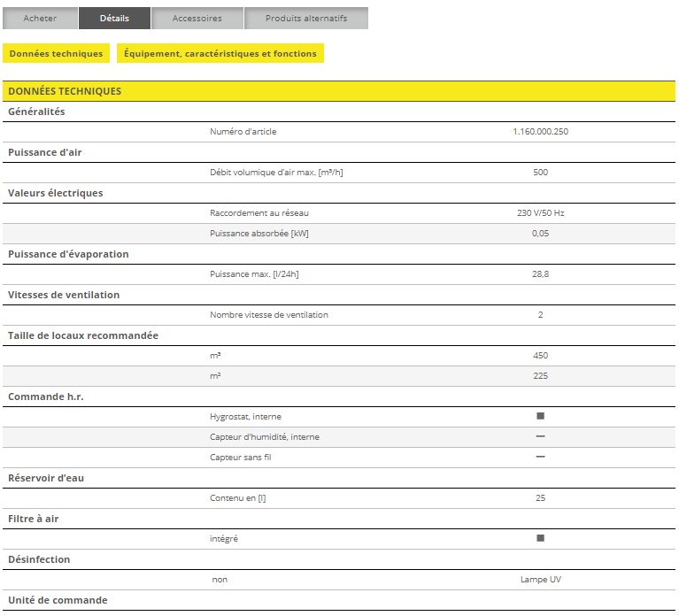Image resolution: width=679 pixels, height=616 pixels.
Task: Click the Puissance d'évaporation section heading
Action: (x=68, y=254)
